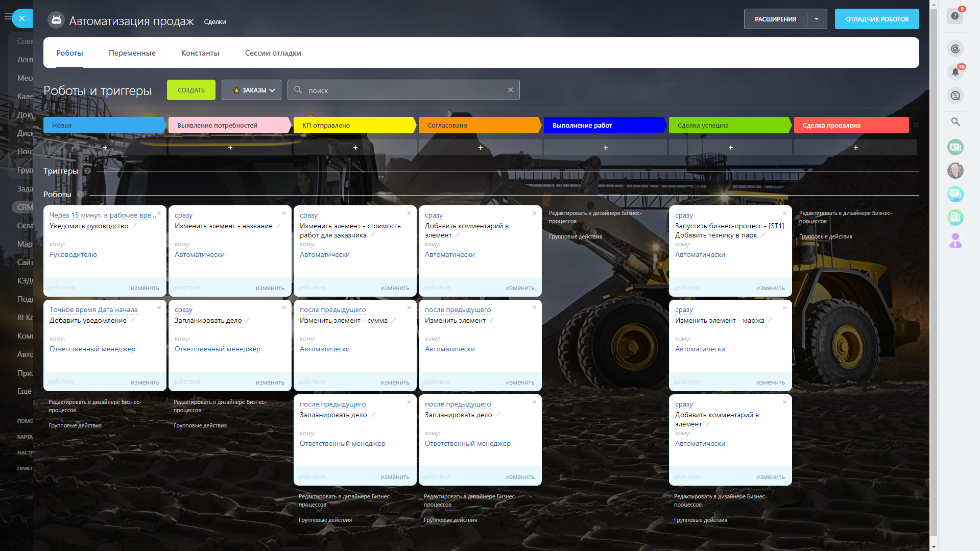Viewport: 980px width, 551px height.
Task: Open the Сессии отладки tab
Action: tap(273, 53)
